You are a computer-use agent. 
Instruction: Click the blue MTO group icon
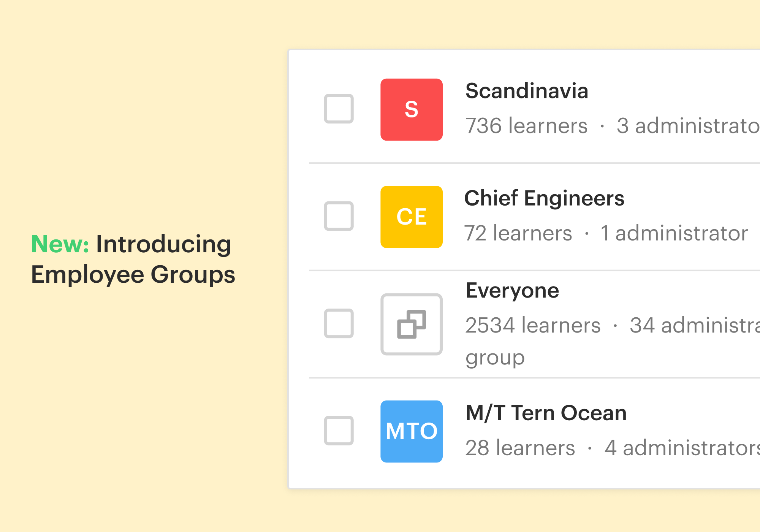(412, 431)
